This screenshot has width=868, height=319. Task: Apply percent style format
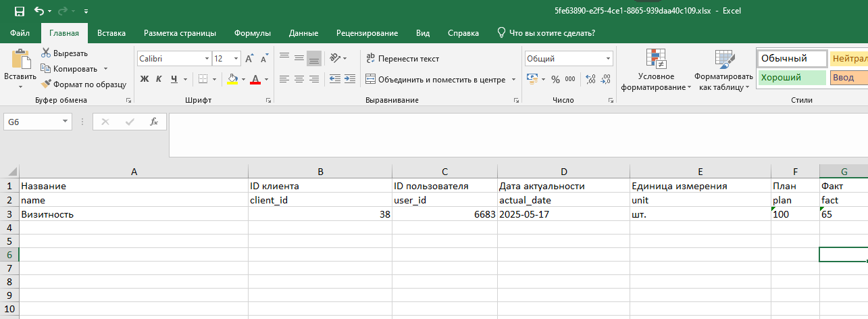(x=555, y=79)
